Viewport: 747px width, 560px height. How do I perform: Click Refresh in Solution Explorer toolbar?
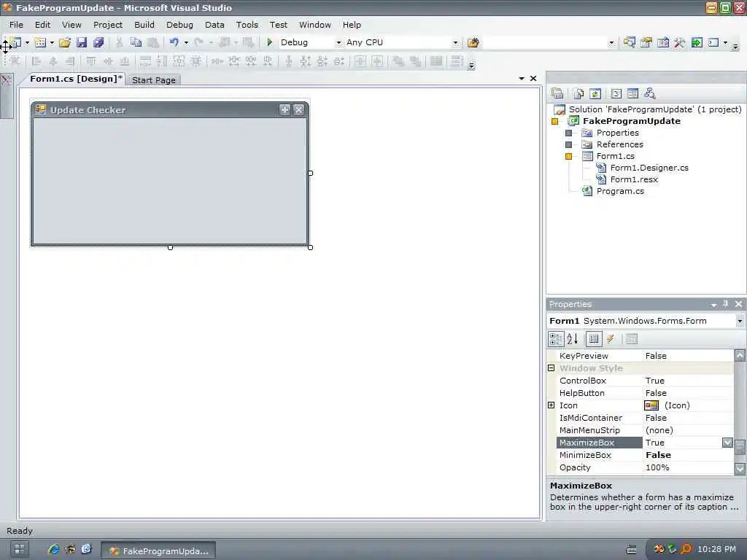[595, 94]
